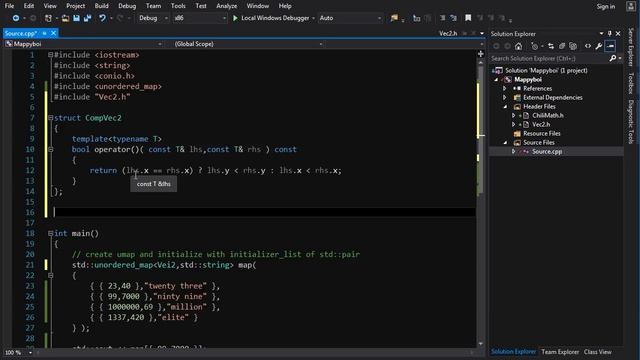
Task: Pin the Solution Explorer panel
Action: (x=609, y=33)
